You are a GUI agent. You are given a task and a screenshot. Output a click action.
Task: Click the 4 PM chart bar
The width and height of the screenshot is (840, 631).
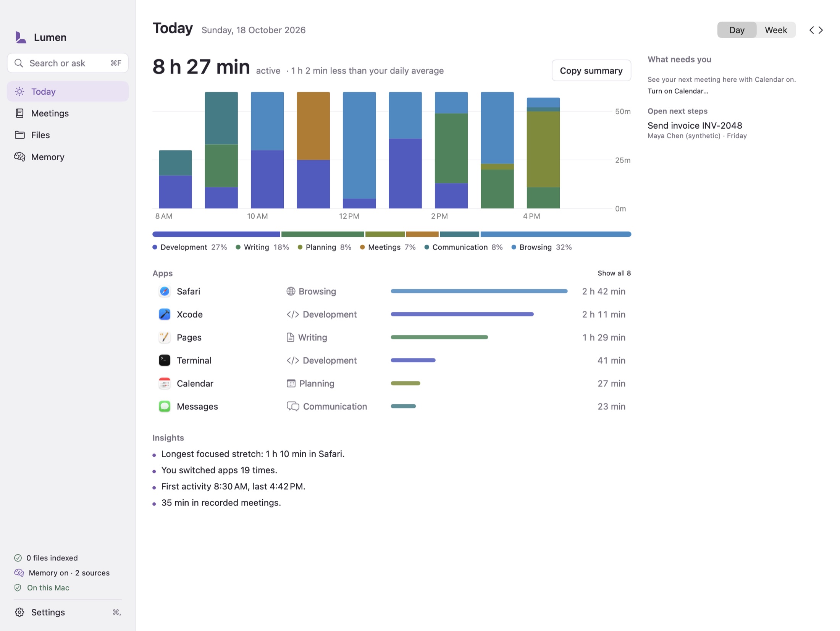coord(543,153)
